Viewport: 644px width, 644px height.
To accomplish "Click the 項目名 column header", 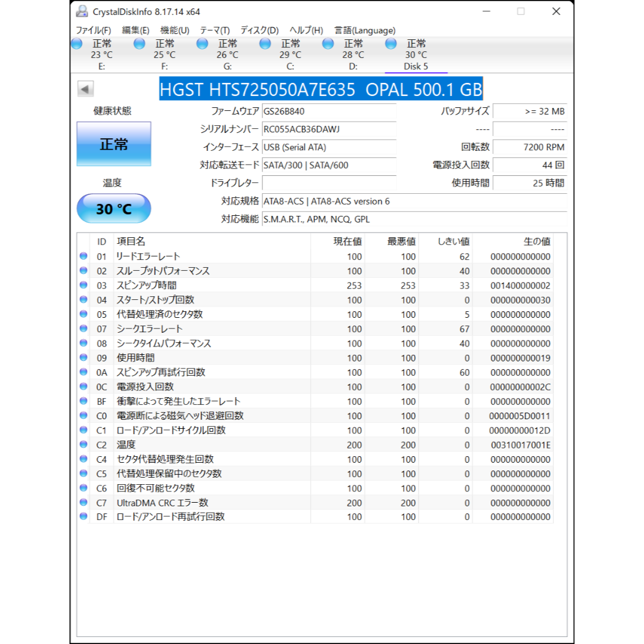I will click(x=212, y=241).
